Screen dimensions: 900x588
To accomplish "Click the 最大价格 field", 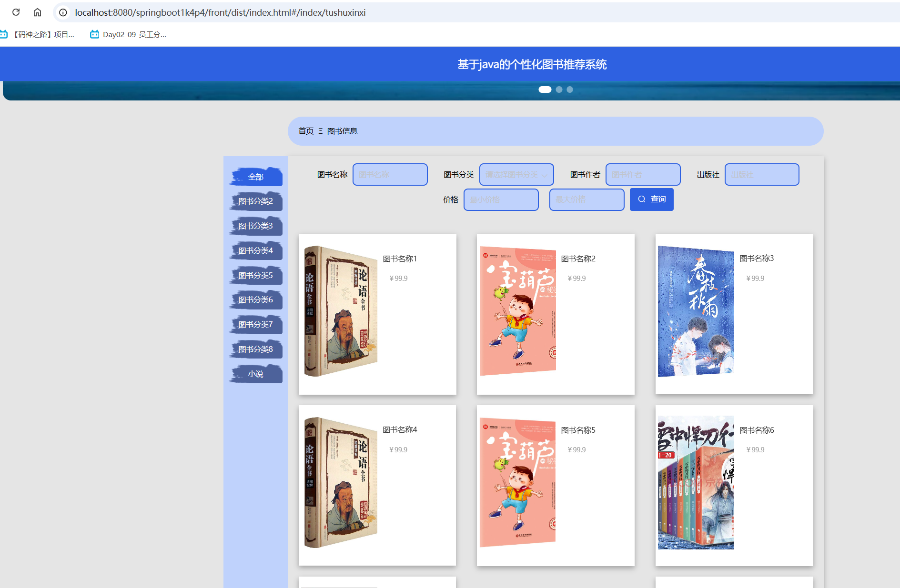I will point(587,199).
